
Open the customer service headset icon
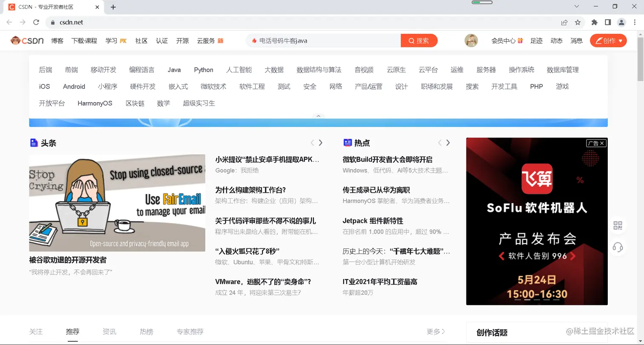point(618,247)
